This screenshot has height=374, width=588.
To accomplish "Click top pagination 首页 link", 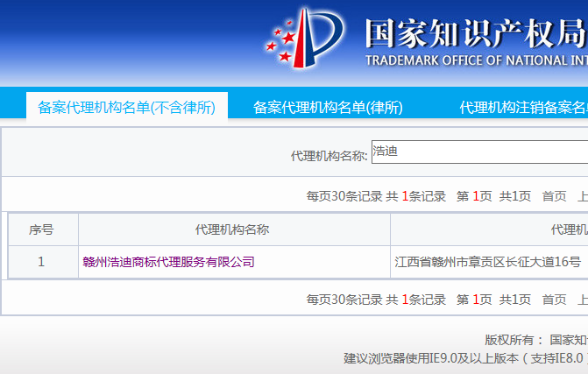I will (x=554, y=196).
